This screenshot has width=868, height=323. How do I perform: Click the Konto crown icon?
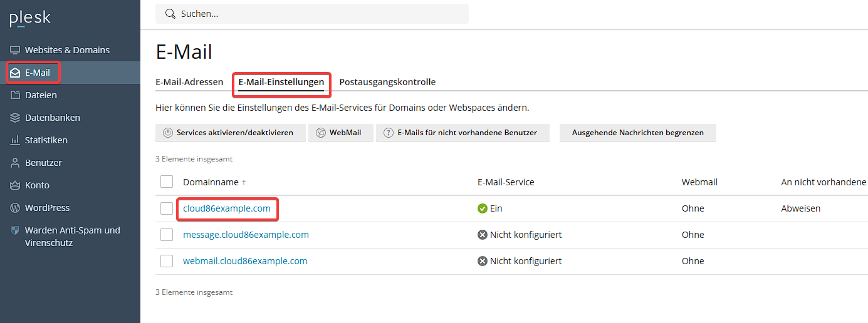(x=15, y=185)
